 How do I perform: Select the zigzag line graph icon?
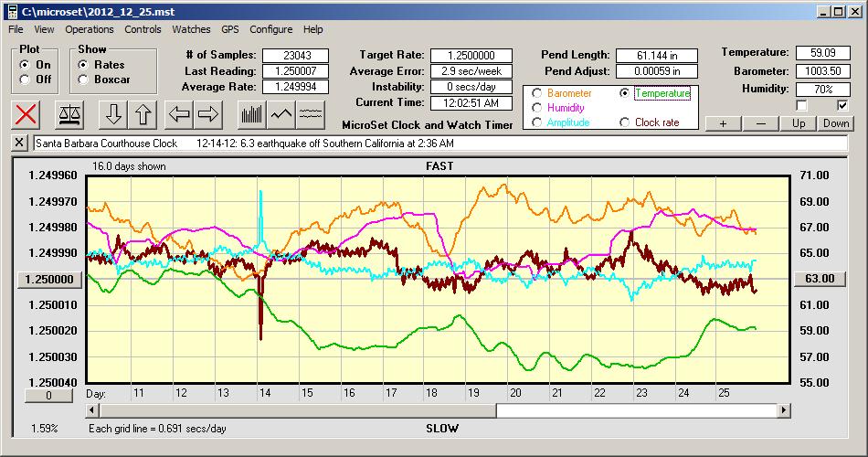tap(281, 114)
